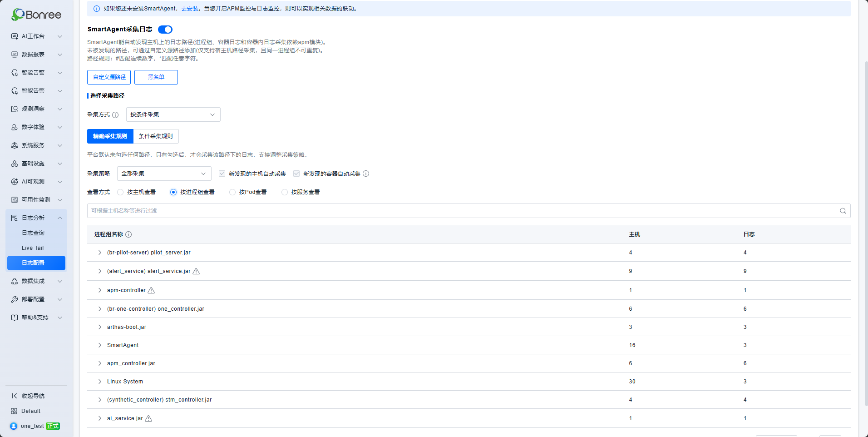Click the host name filter input field

point(469,211)
